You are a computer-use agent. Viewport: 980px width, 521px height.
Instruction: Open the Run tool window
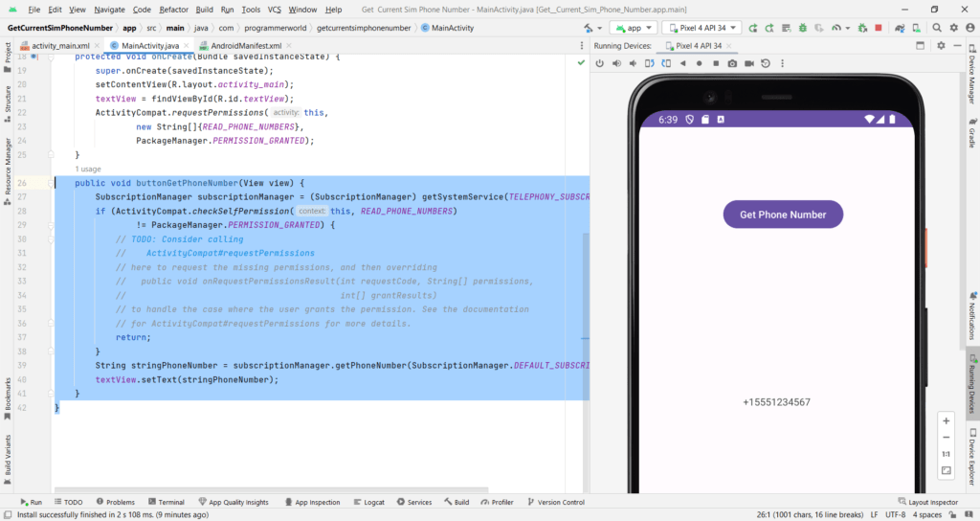[x=31, y=502]
